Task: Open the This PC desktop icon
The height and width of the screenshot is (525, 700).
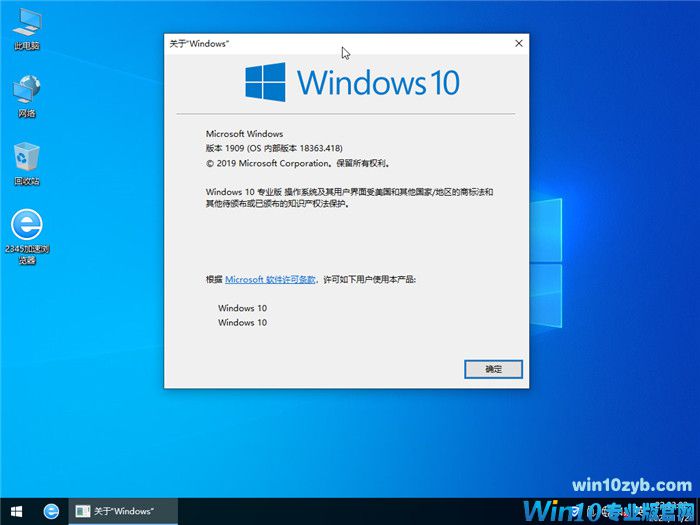Action: tap(27, 29)
